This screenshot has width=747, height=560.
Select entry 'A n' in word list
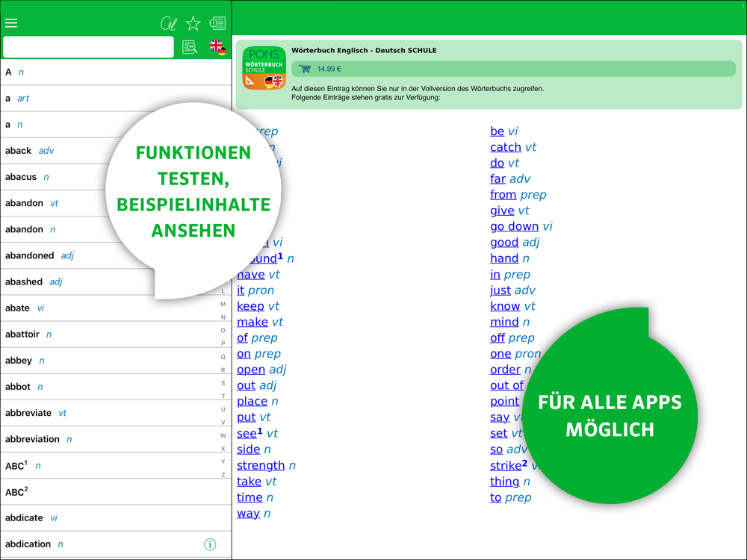coord(116,72)
